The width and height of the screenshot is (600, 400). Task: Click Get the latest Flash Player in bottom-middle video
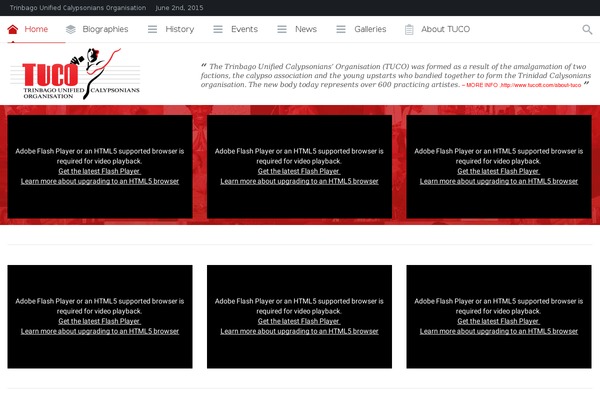point(299,321)
